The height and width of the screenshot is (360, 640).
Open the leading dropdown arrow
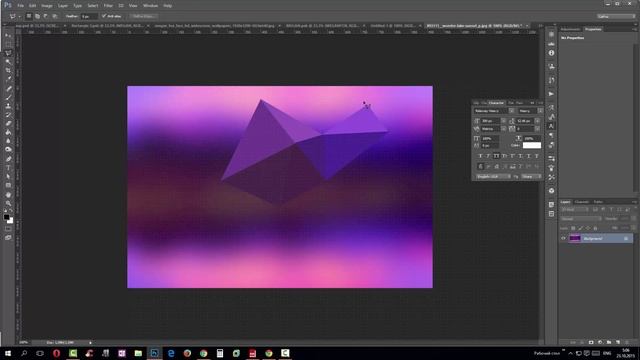(x=538, y=121)
